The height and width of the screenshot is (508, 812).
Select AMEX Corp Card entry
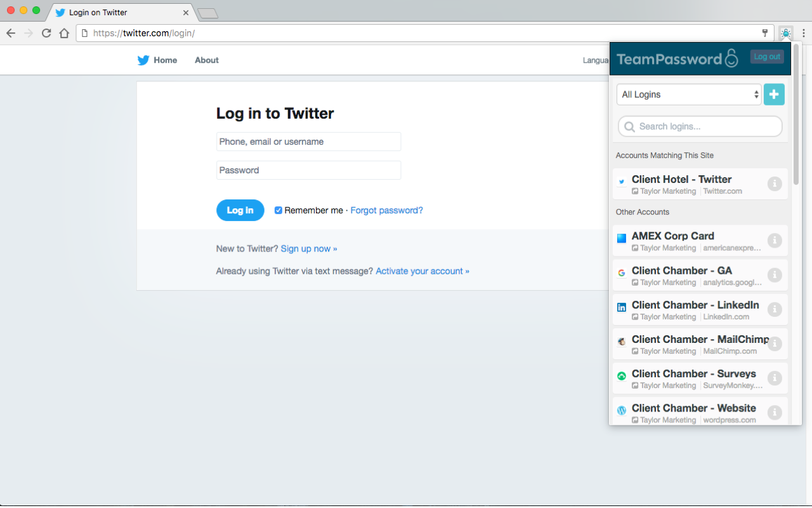[x=700, y=241]
